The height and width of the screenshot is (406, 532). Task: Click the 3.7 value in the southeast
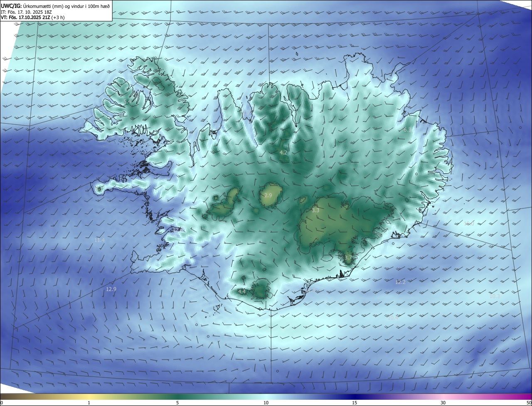click(348, 258)
